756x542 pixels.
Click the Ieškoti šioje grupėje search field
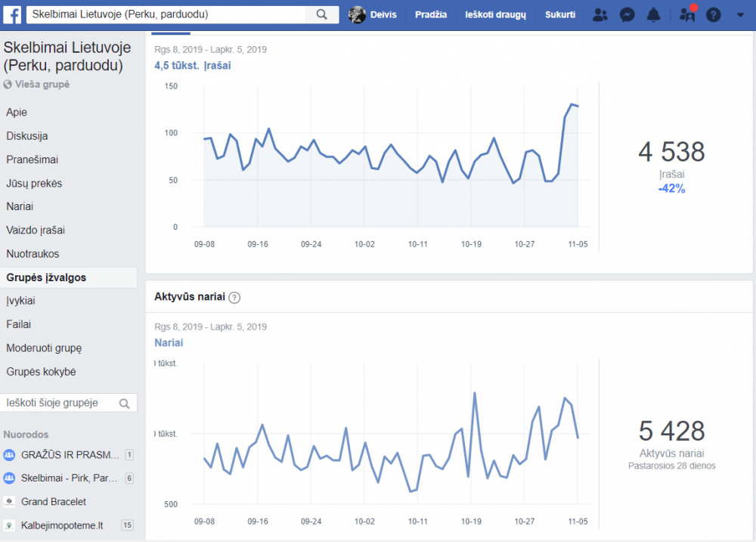click(69, 403)
